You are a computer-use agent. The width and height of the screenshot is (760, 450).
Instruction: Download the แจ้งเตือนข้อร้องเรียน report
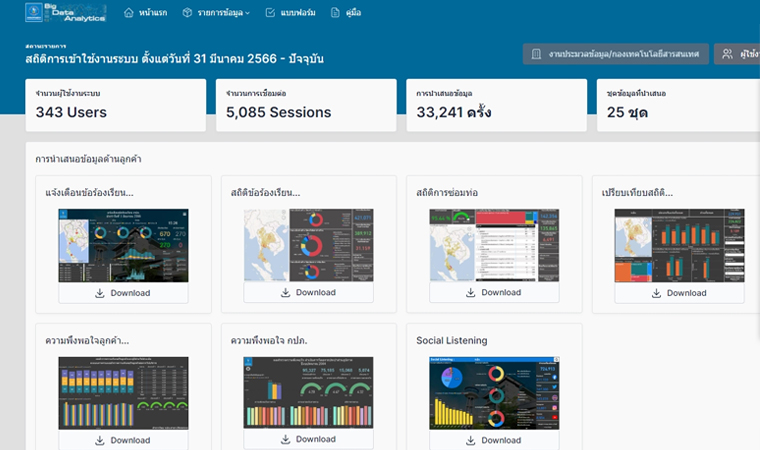[123, 293]
